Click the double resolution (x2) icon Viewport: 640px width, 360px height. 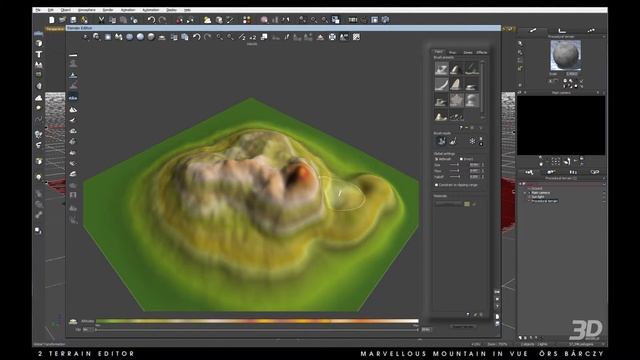(x=253, y=37)
